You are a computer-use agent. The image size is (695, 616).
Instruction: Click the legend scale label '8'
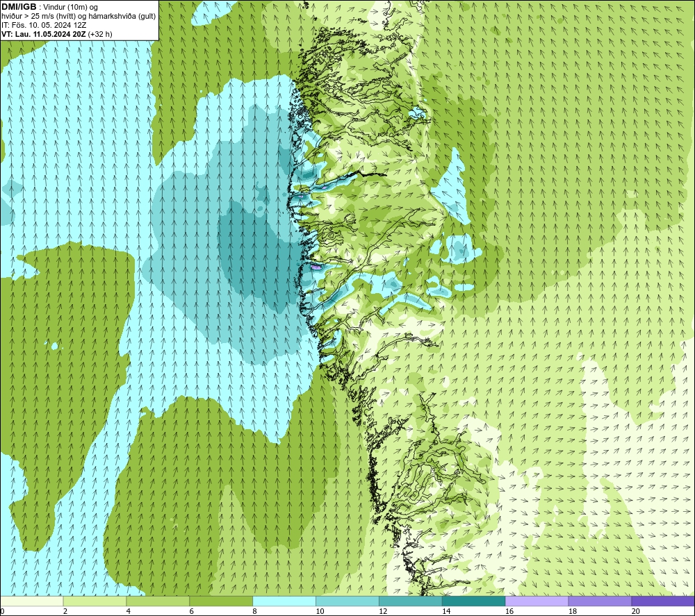[254, 611]
